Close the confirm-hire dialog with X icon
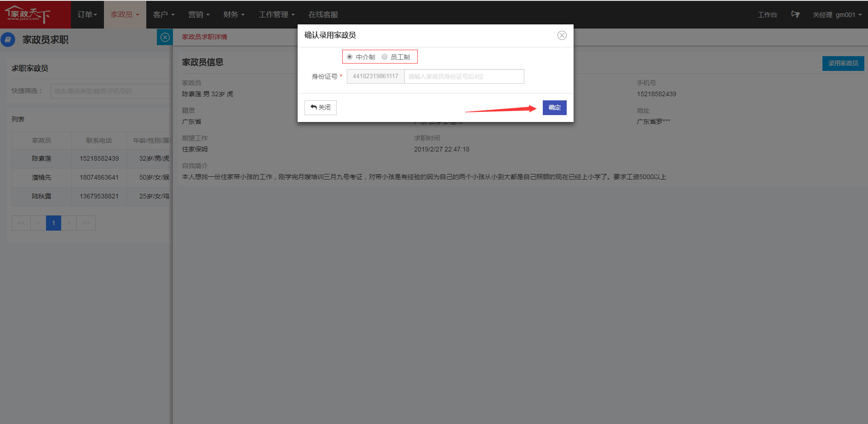868x424 pixels. pyautogui.click(x=562, y=35)
